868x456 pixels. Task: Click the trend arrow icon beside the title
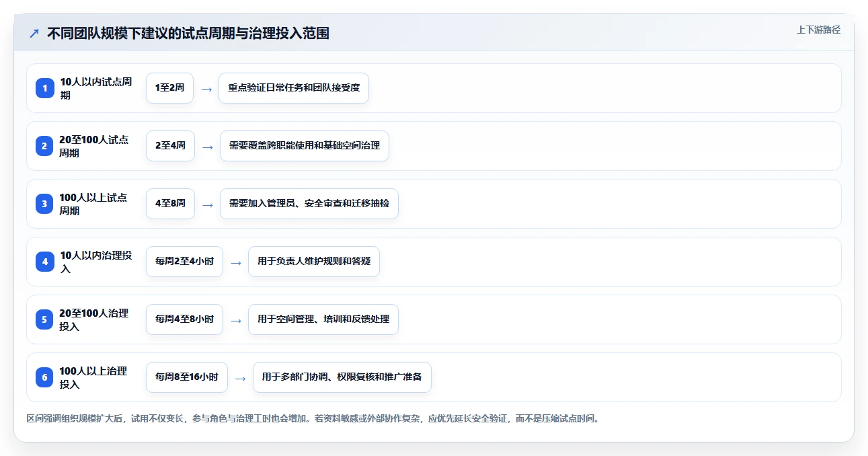(34, 33)
